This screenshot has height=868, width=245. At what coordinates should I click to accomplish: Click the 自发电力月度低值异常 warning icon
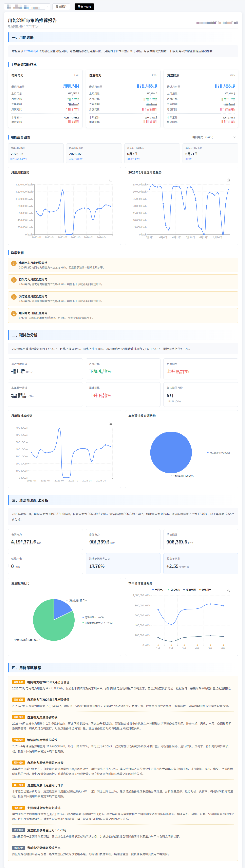pos(14,280)
